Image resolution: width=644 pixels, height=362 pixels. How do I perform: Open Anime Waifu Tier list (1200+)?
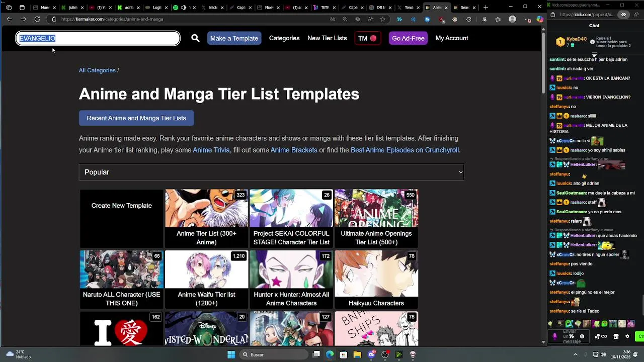pyautogui.click(x=206, y=280)
